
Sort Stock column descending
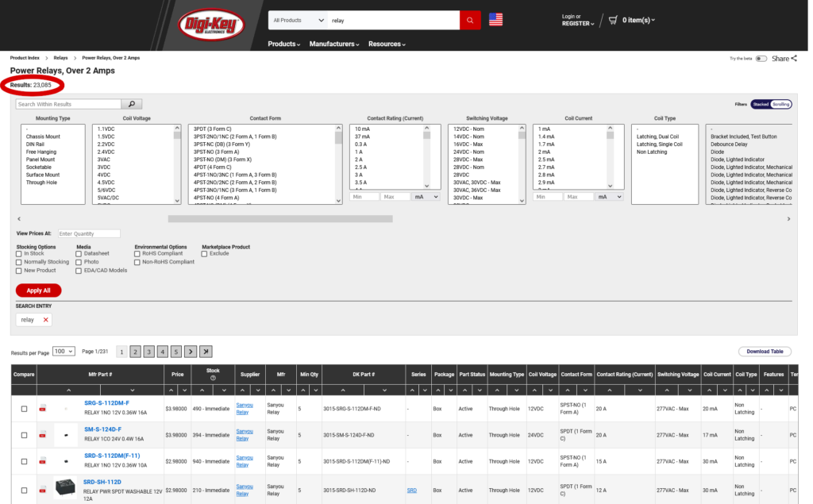[224, 390]
